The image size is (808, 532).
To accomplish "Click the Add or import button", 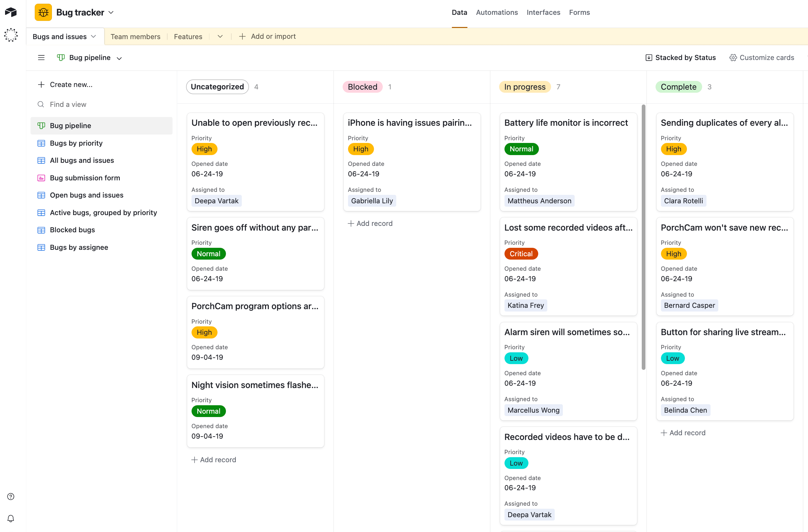I will tap(268, 36).
